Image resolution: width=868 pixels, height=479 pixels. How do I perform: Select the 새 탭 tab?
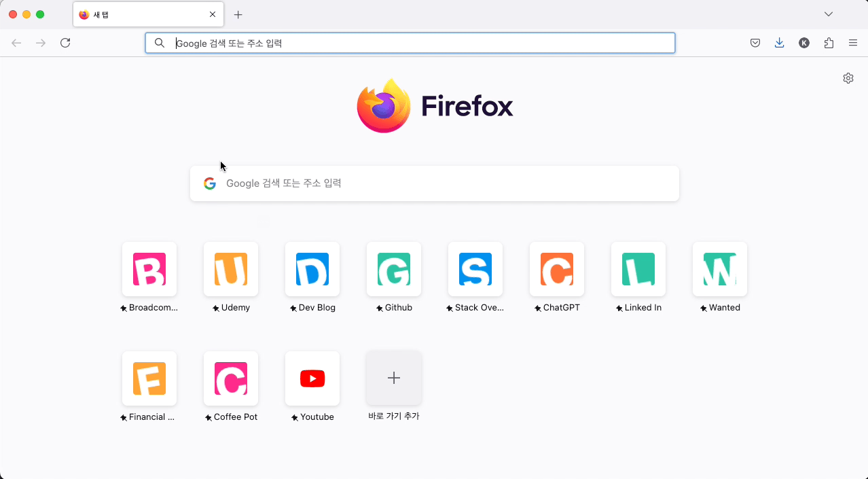click(x=148, y=14)
